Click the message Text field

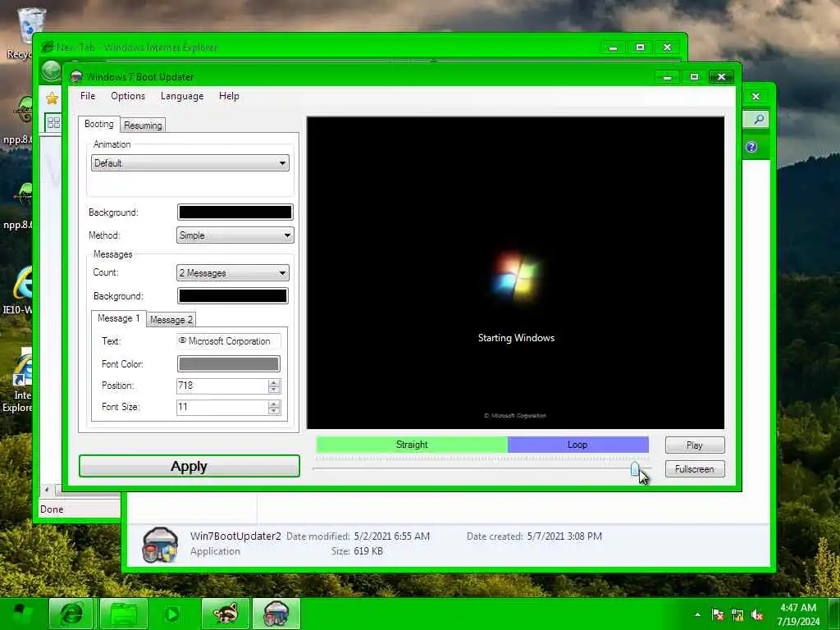[x=228, y=341]
